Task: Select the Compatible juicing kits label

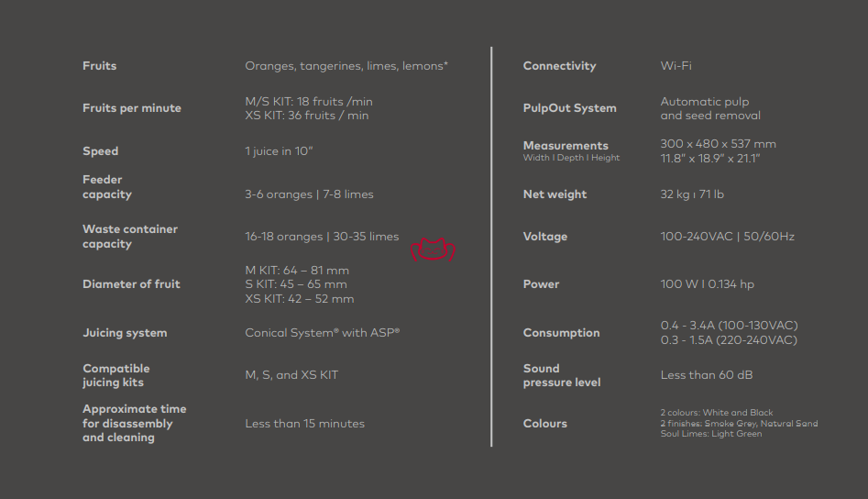Action: (x=116, y=375)
